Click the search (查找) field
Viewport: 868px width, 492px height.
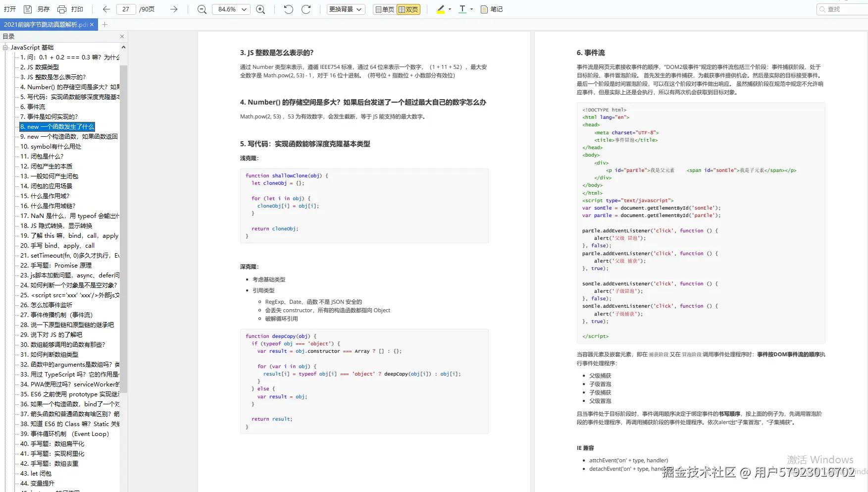(842, 9)
